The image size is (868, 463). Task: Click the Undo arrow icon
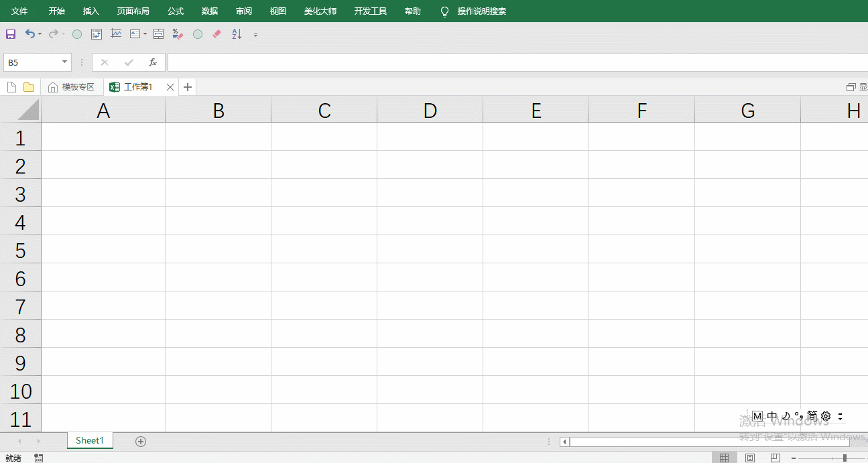pos(29,34)
